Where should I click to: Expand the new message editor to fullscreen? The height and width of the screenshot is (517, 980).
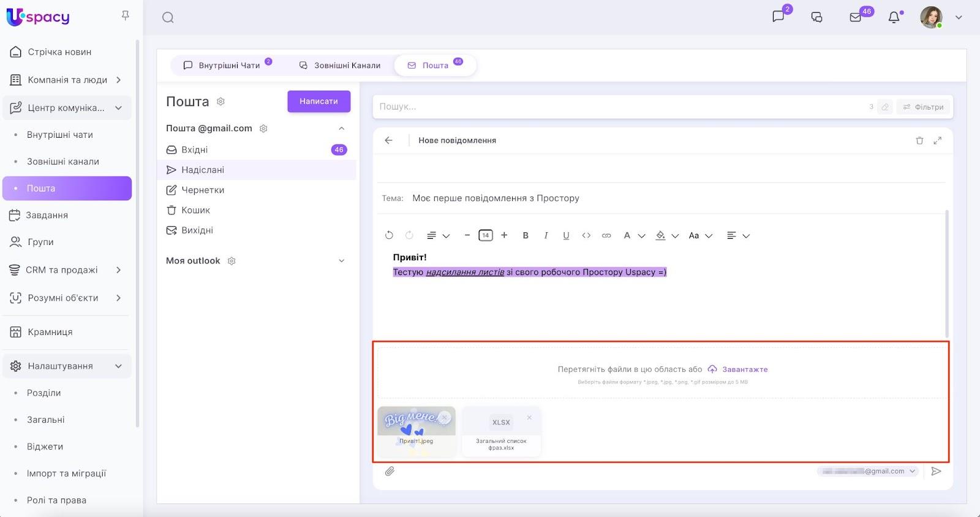(x=937, y=140)
